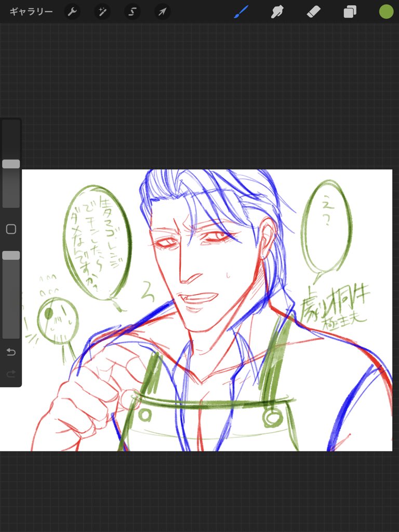Tap the square modify button in sidebar

[11, 229]
